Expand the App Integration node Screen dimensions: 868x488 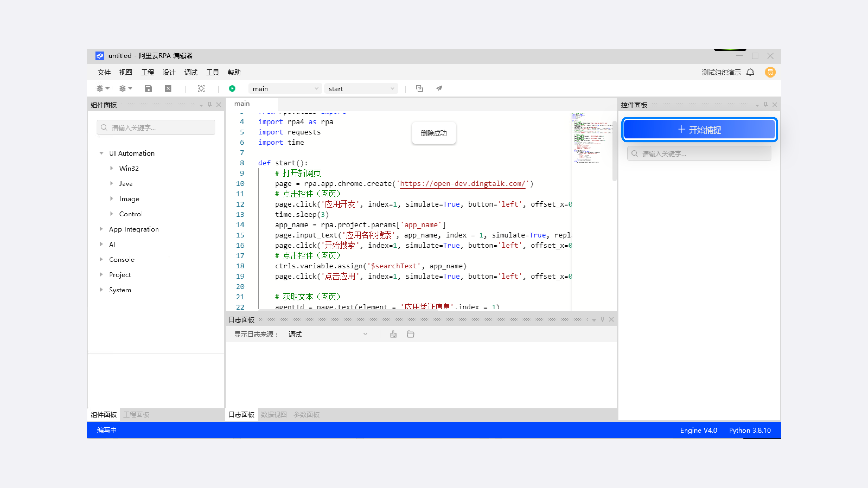coord(101,229)
